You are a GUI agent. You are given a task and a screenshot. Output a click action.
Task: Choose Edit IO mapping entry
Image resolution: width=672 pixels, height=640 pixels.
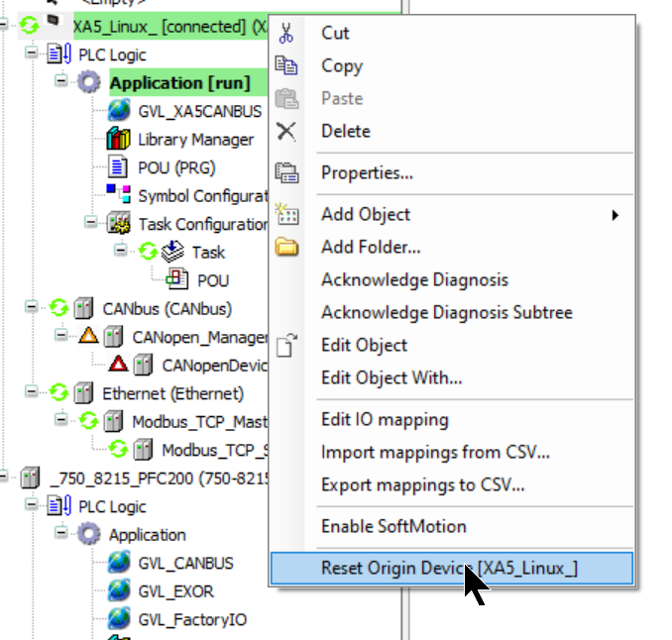coord(452,419)
